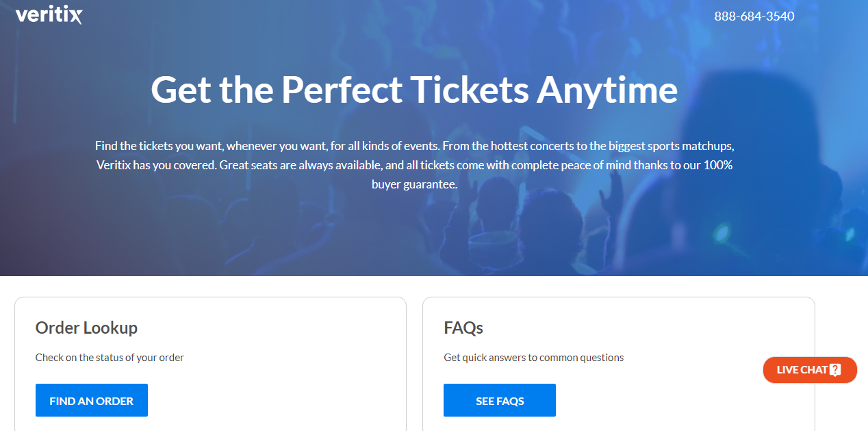Click the question mark icon in Live Chat
The height and width of the screenshot is (431, 868).
pos(835,370)
